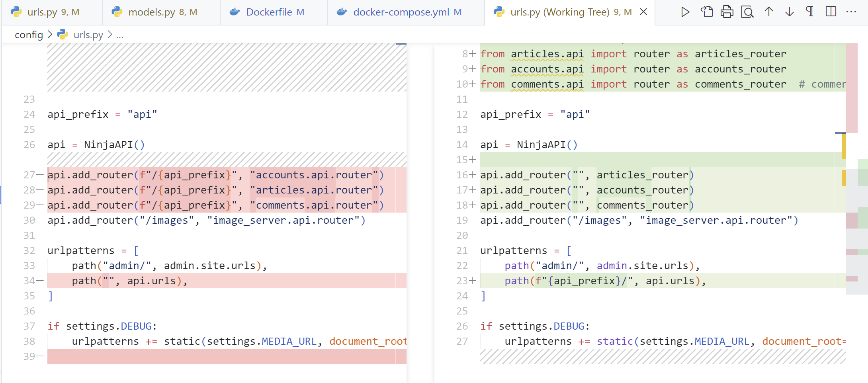Click the config breadcrumb folder
The height and width of the screenshot is (383, 868).
[29, 35]
